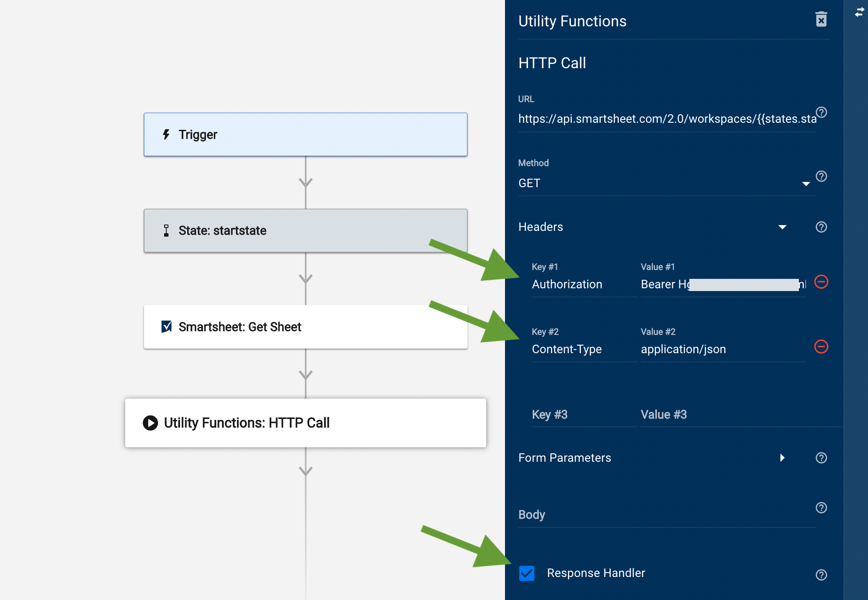Open help for Headers section
The image size is (868, 600).
point(821,227)
